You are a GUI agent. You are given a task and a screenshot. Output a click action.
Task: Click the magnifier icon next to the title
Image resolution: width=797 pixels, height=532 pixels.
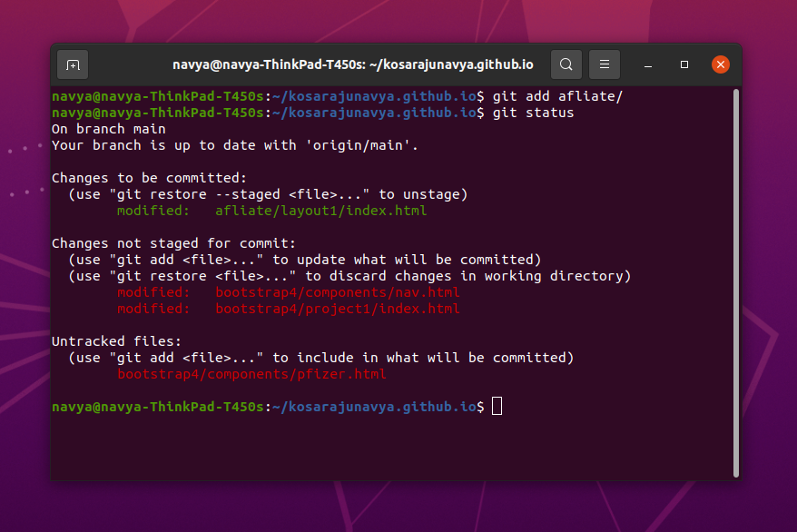point(566,64)
